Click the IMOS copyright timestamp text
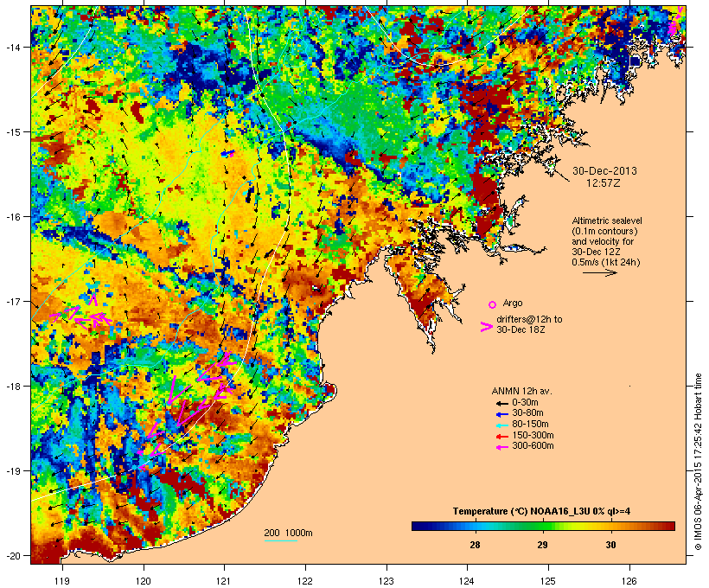 click(x=698, y=462)
